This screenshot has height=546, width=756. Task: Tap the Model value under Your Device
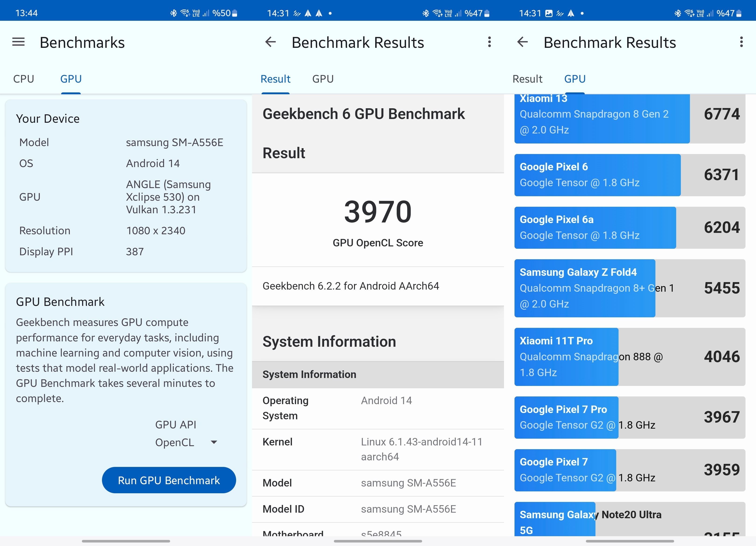(x=174, y=142)
